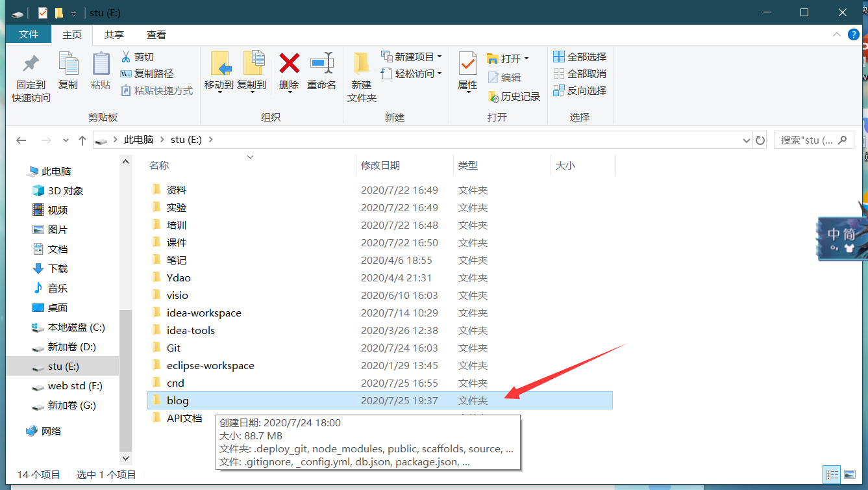Click chevron after stu (E:) in path
868x490 pixels.
[210, 140]
